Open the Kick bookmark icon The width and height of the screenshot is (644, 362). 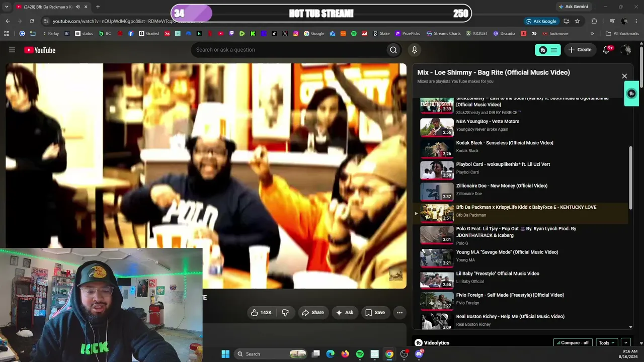click(253, 34)
